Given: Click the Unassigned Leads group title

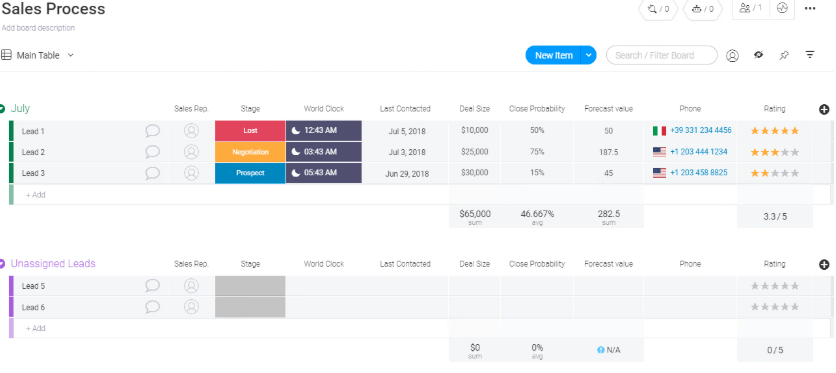Looking at the screenshot, I should pos(53,264).
